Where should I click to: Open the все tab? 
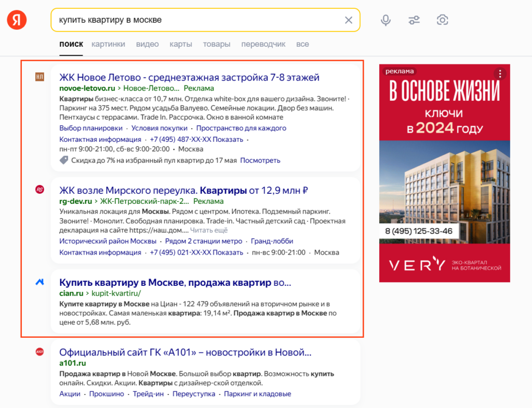[302, 44]
